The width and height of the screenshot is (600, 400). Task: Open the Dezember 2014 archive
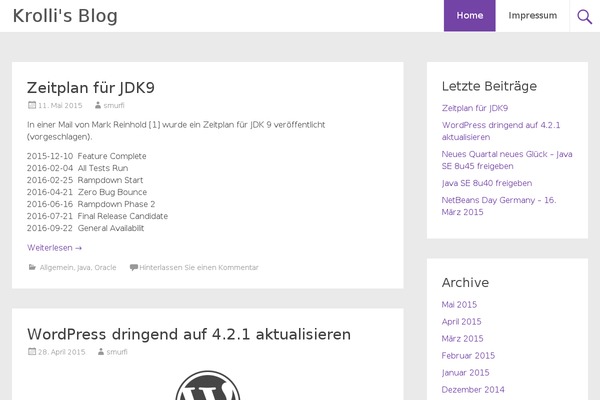click(x=473, y=390)
